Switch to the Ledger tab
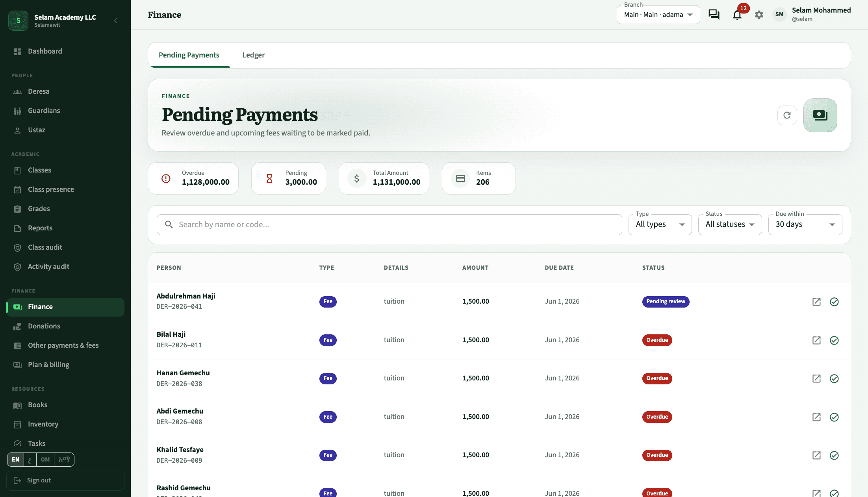Viewport: 868px width, 497px height. coord(253,55)
